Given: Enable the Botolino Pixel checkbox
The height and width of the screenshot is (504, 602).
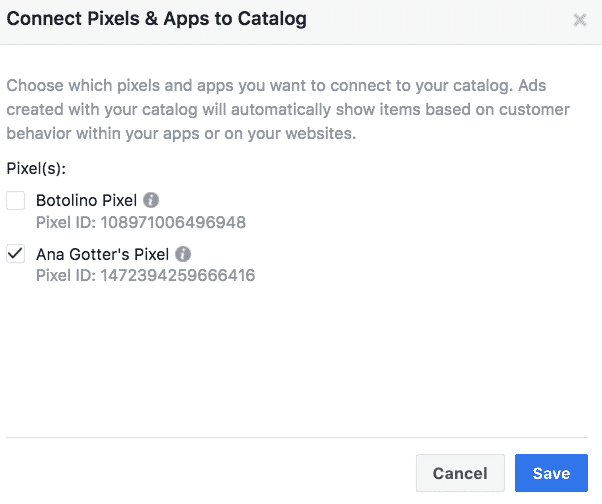Looking at the screenshot, I should click(x=16, y=200).
